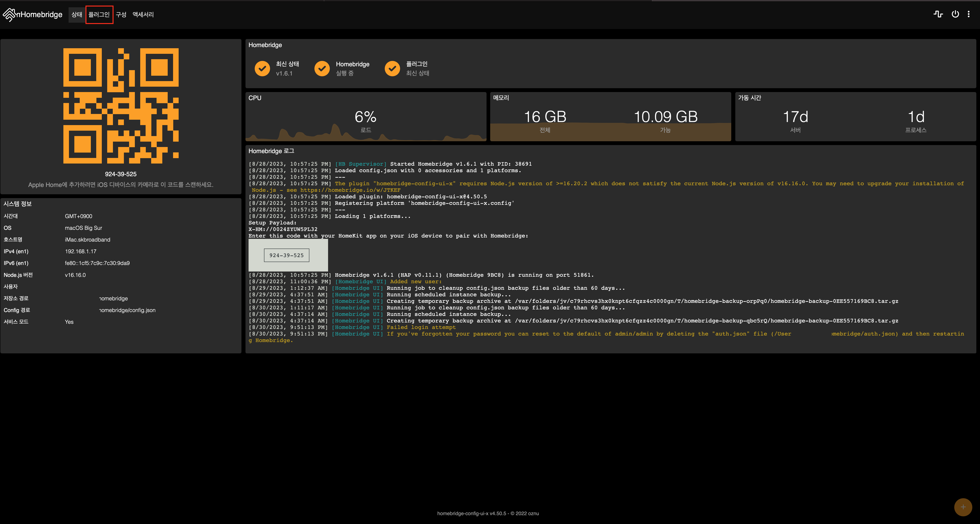Click the Homebridge 로그 panel title
Image resolution: width=980 pixels, height=524 pixels.
pos(271,151)
